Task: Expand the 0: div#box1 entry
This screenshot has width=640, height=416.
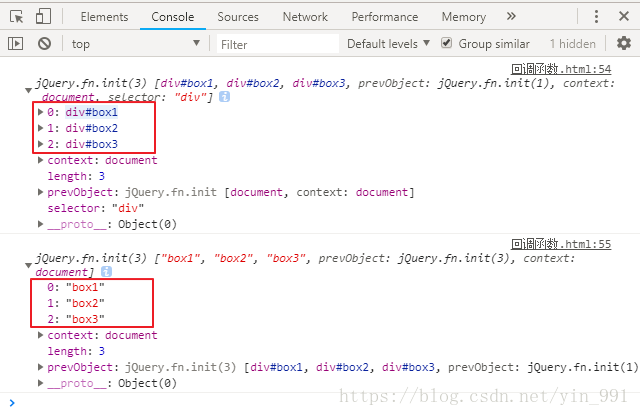Action: point(40,112)
